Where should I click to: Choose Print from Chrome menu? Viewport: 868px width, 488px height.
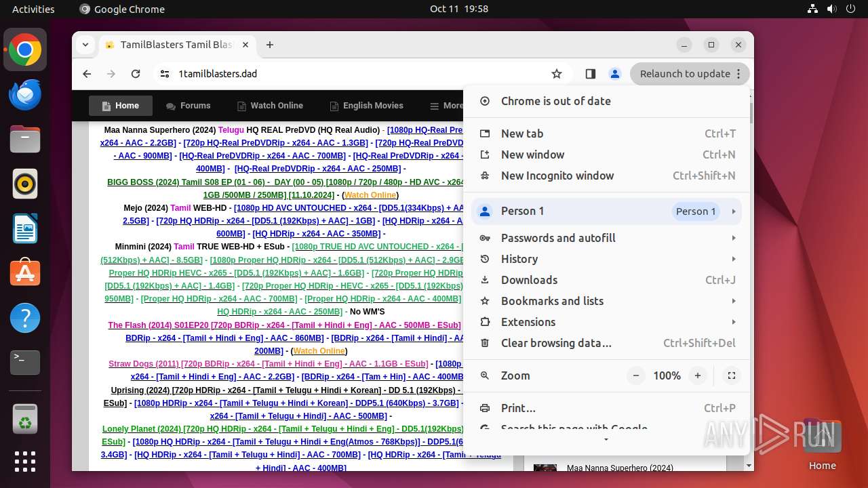tap(606, 408)
